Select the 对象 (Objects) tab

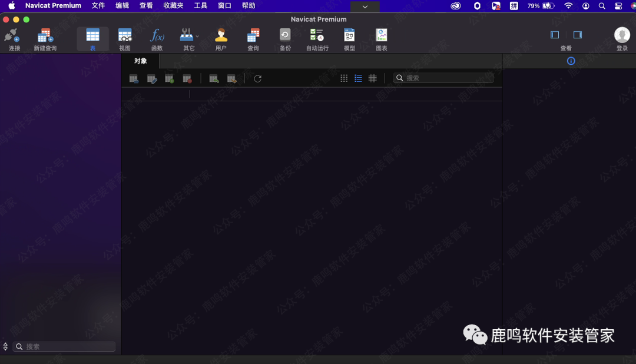(140, 61)
